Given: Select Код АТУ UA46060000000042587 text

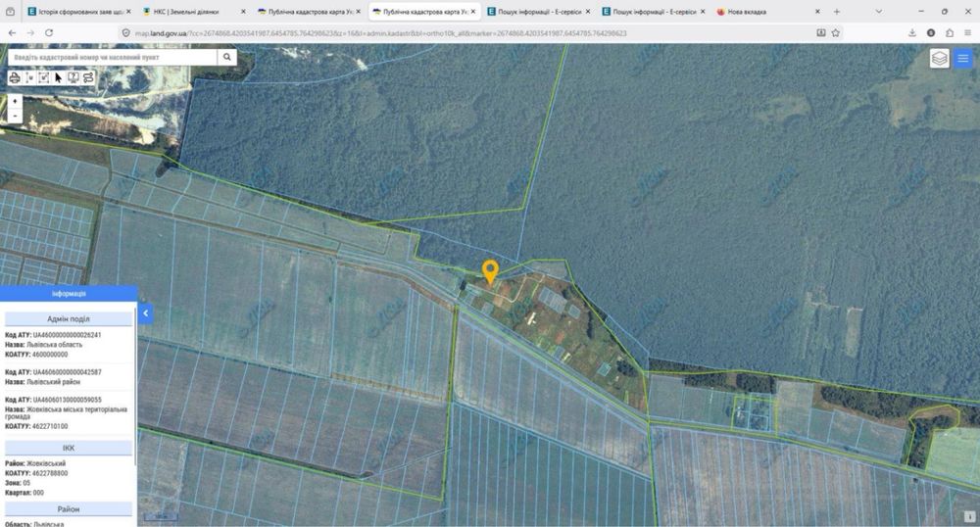Looking at the screenshot, I should click(x=53, y=372).
